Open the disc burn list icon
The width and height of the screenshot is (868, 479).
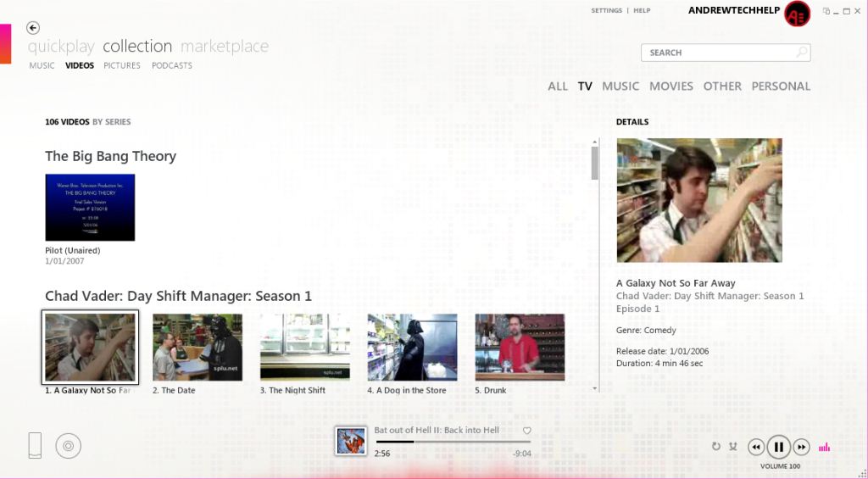[68, 446]
